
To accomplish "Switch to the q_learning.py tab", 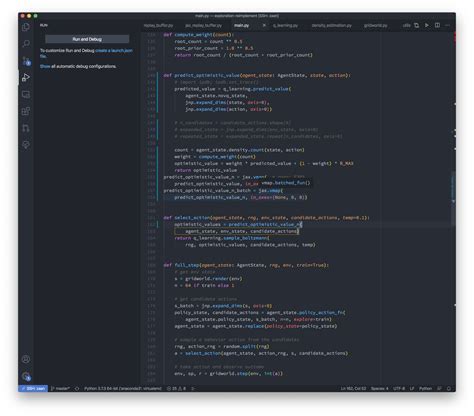I will 285,26.
